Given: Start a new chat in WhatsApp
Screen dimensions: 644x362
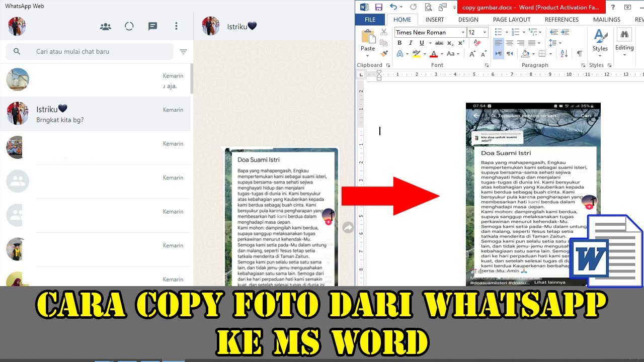Looking at the screenshot, I should pos(153,27).
